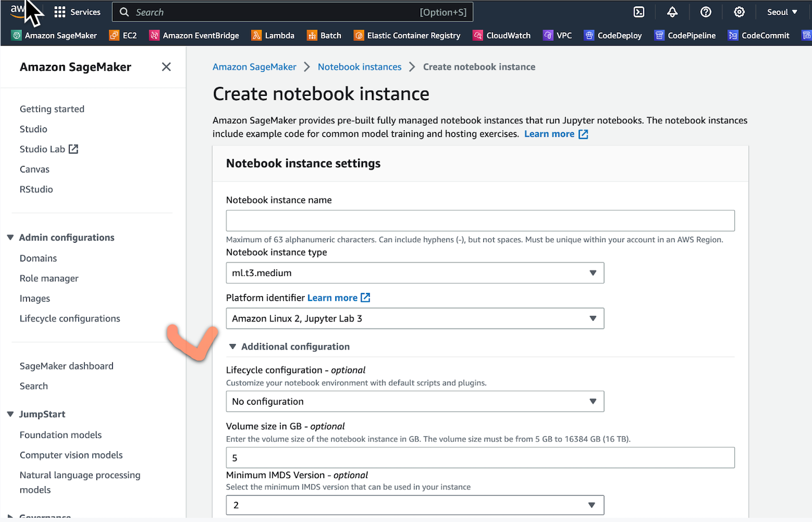Image resolution: width=812 pixels, height=522 pixels.
Task: Open the Platform identifier dropdown
Action: pyautogui.click(x=415, y=319)
